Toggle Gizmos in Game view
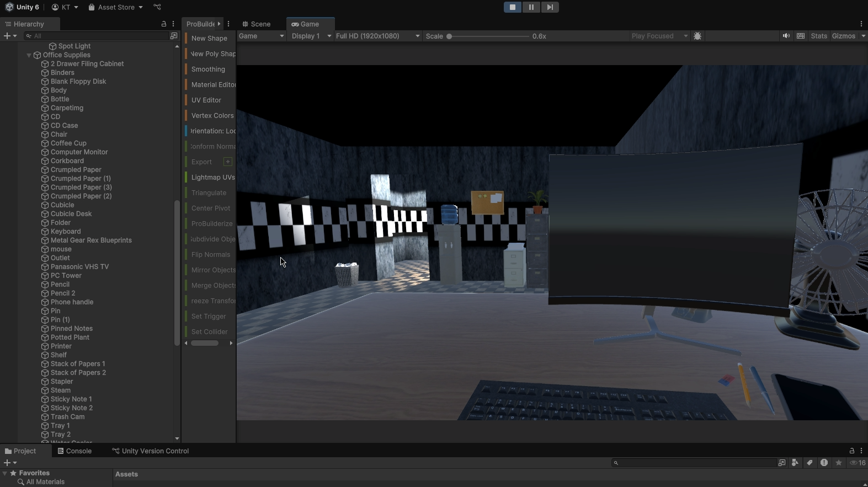868x487 pixels. pyautogui.click(x=844, y=36)
